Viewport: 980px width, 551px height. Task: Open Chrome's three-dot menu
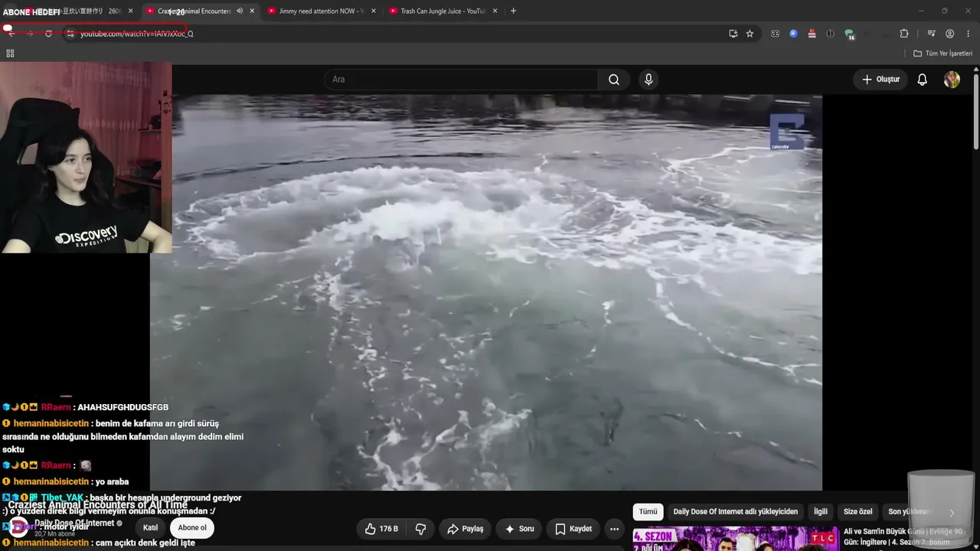coord(969,34)
